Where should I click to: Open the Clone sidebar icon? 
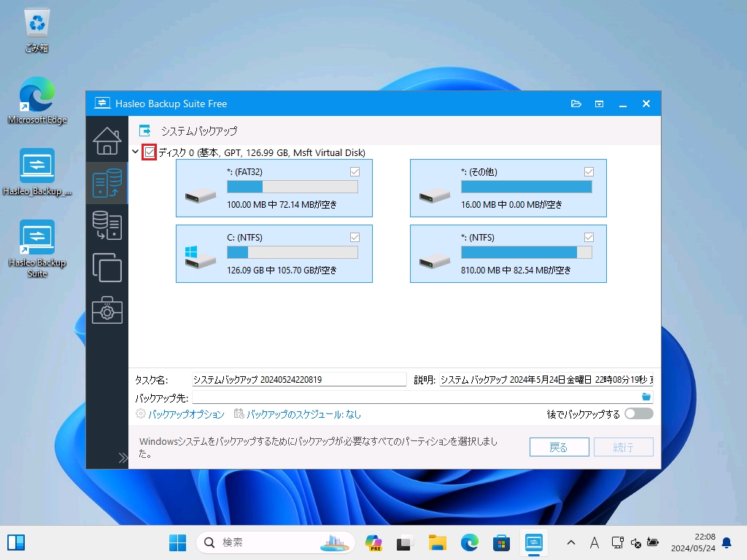click(107, 268)
